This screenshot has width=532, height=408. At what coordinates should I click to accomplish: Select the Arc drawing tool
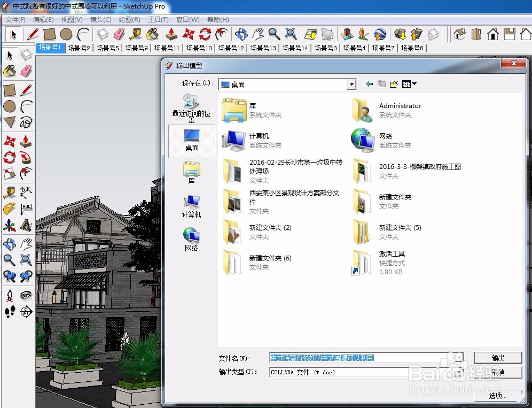27,106
